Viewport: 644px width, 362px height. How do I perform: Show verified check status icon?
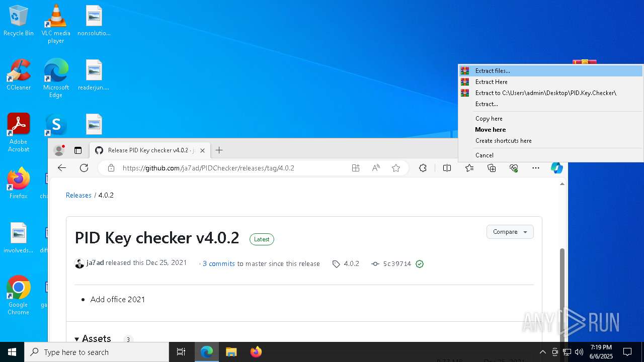click(420, 263)
